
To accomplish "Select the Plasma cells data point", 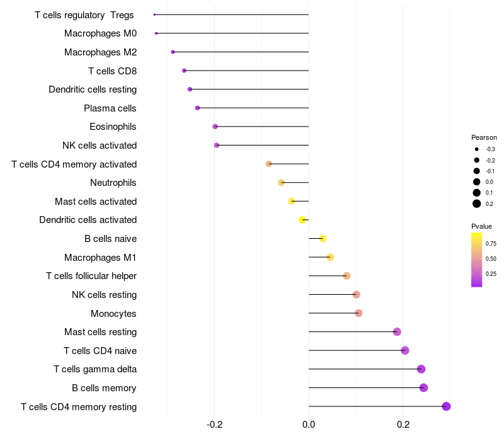I will 197,108.
